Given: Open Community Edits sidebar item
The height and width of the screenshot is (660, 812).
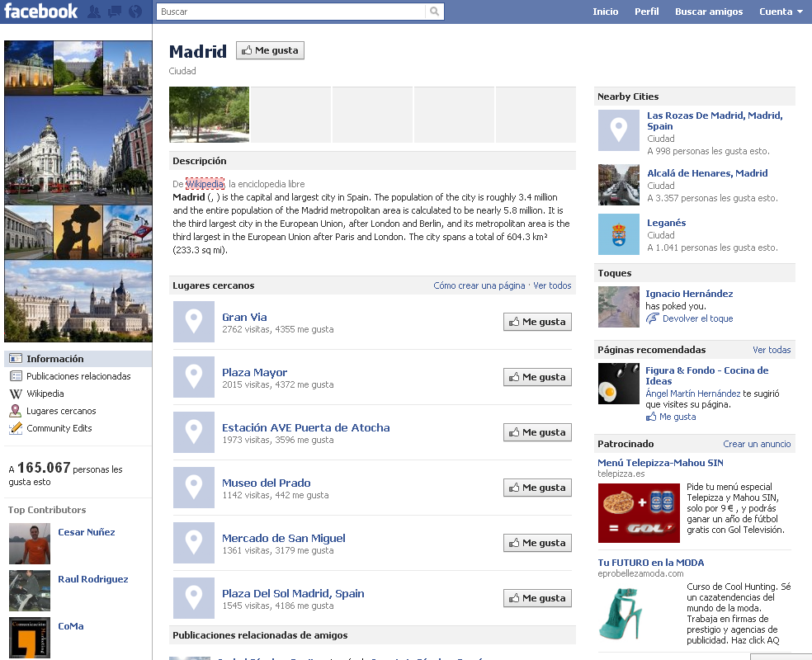Looking at the screenshot, I should 59,428.
